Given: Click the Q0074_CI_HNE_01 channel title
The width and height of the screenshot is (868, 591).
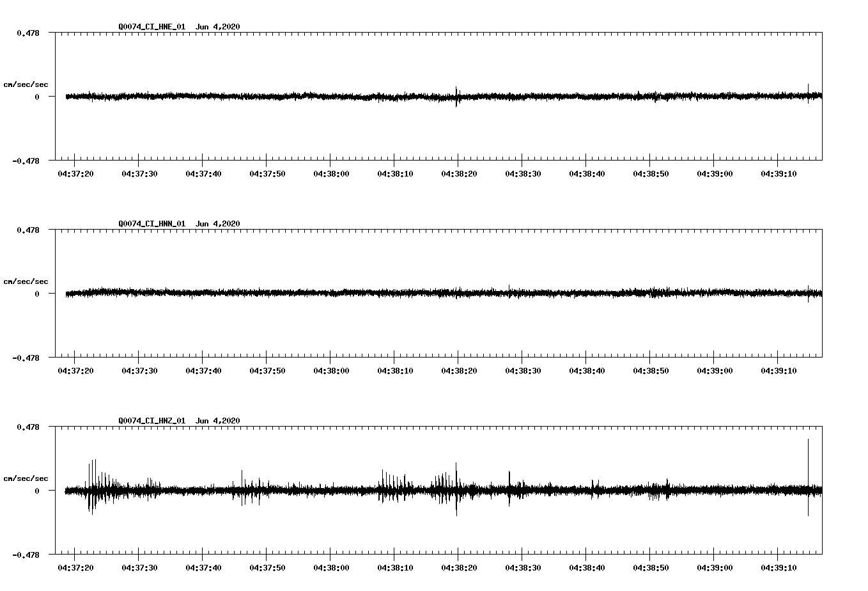Looking at the screenshot, I should coord(151,27).
